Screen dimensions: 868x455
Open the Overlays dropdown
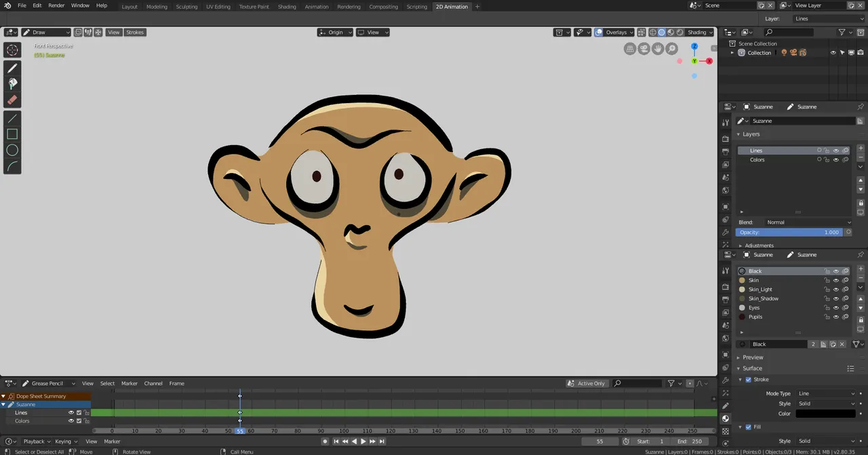(619, 33)
